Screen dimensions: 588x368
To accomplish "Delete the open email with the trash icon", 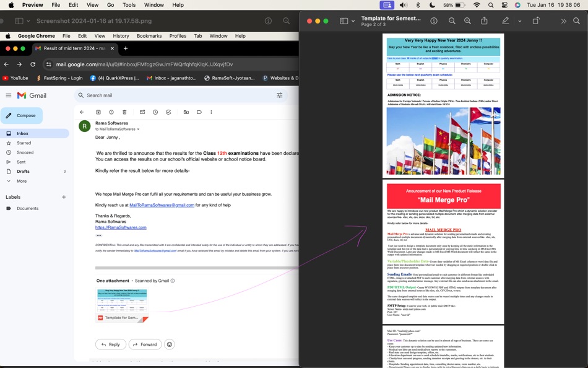I will [x=124, y=112].
